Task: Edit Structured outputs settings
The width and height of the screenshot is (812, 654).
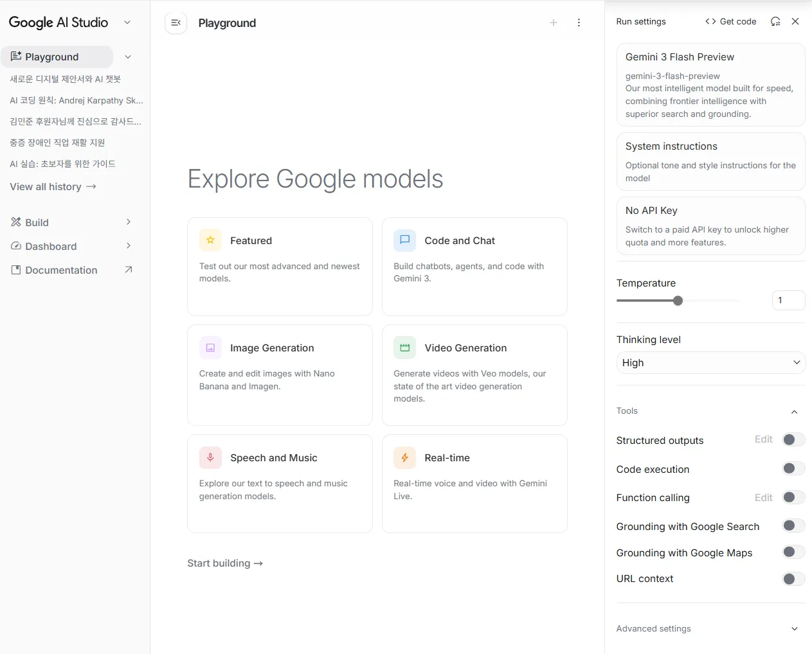Action: pyautogui.click(x=764, y=439)
